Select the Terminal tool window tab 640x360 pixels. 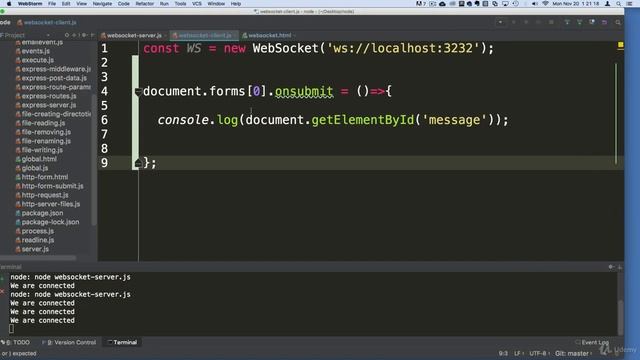(122, 342)
